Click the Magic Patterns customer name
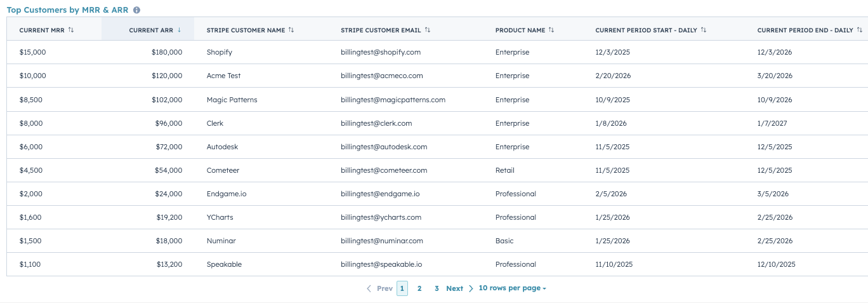 (x=232, y=100)
